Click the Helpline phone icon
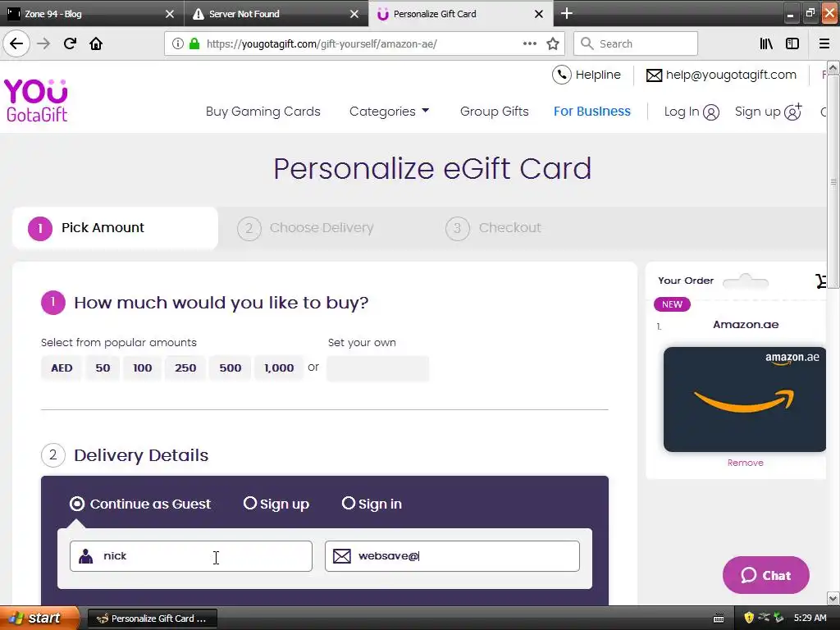The height and width of the screenshot is (630, 840). (561, 75)
